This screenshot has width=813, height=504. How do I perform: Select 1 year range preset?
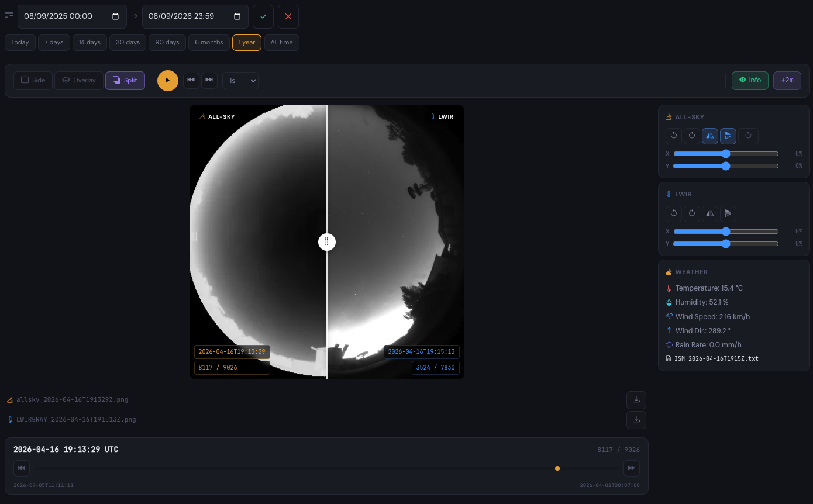[247, 43]
